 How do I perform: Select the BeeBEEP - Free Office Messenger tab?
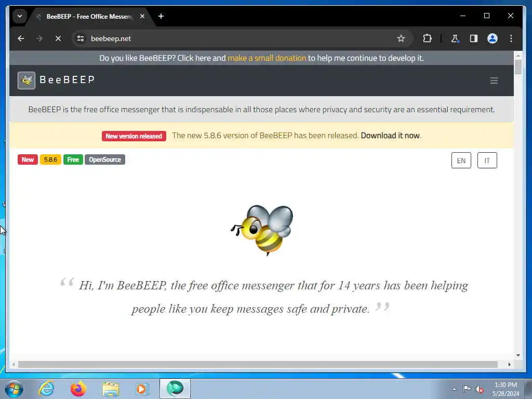click(x=89, y=16)
